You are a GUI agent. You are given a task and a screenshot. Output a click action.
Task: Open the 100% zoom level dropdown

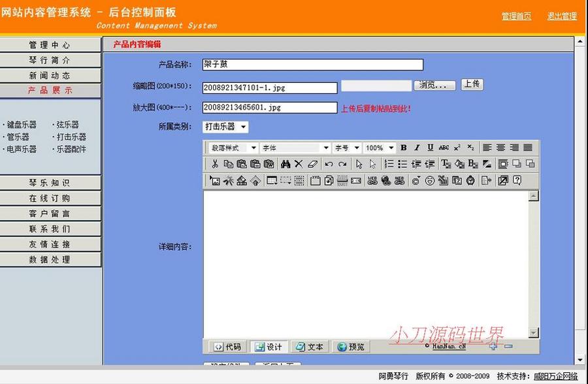click(x=379, y=148)
